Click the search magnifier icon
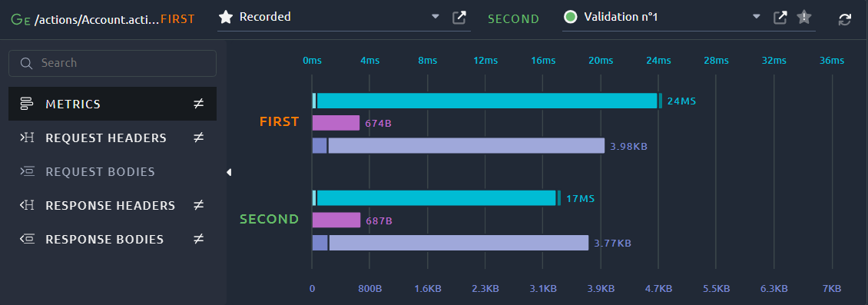868x305 pixels. 26,63
